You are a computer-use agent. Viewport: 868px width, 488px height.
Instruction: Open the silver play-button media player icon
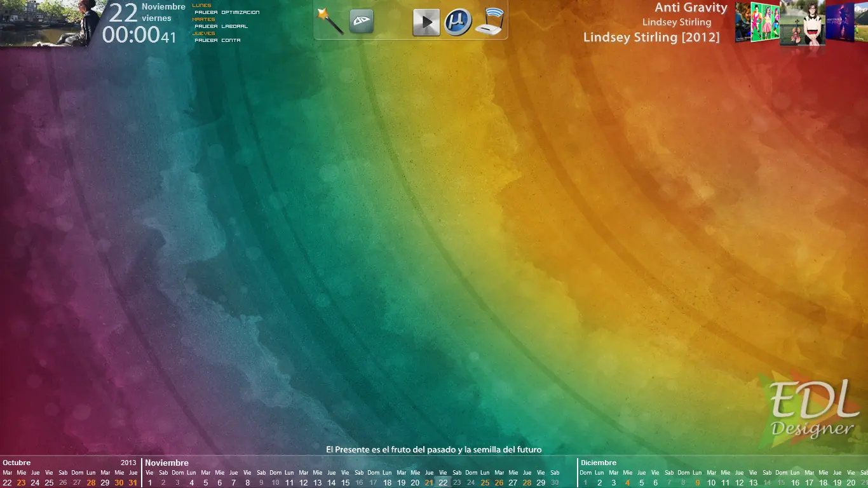pyautogui.click(x=426, y=23)
